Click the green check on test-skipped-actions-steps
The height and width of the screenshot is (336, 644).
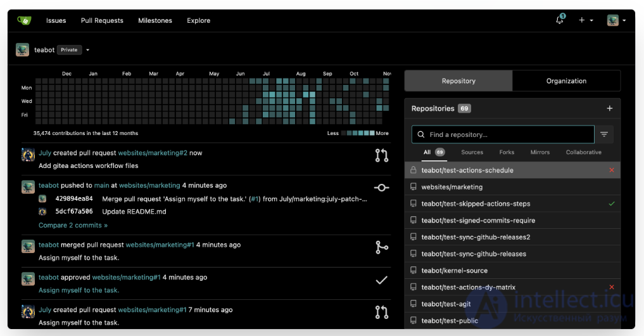(611, 204)
